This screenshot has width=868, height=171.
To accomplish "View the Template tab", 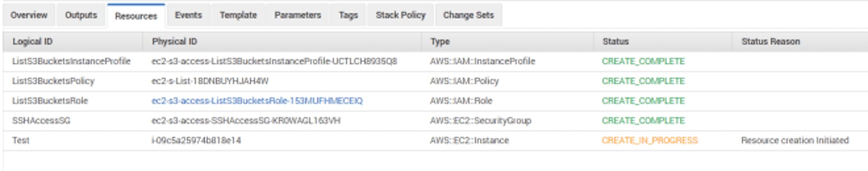I will click(238, 15).
